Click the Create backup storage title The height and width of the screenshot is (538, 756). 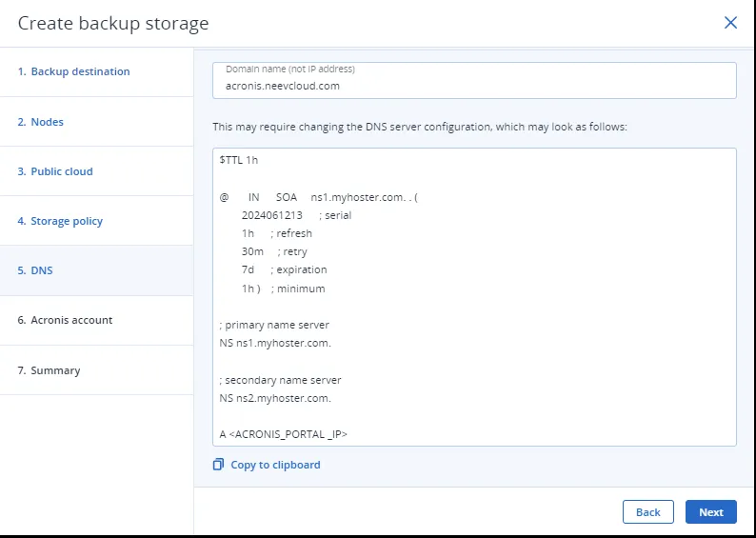(113, 23)
